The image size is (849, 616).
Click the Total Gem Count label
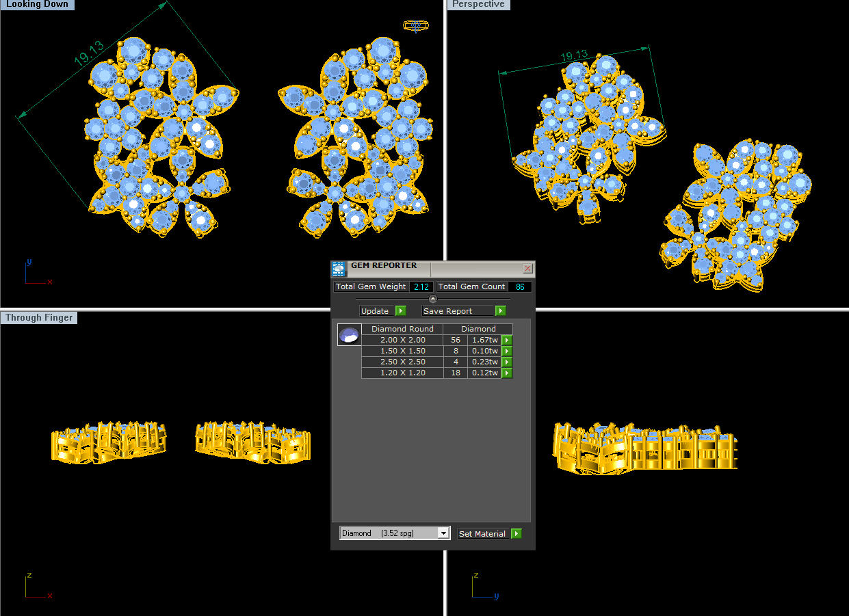472,286
